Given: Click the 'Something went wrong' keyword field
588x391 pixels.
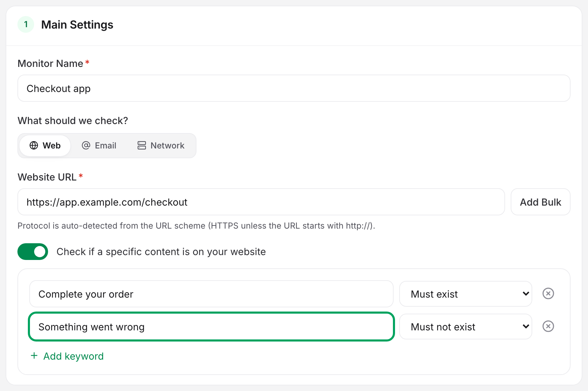Looking at the screenshot, I should pos(211,327).
